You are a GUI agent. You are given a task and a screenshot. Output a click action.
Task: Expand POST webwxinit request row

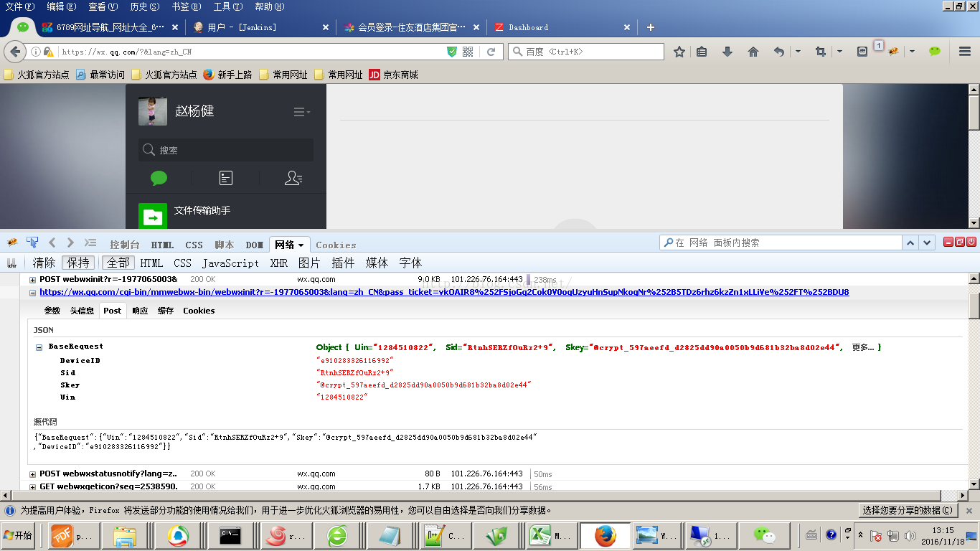point(32,280)
